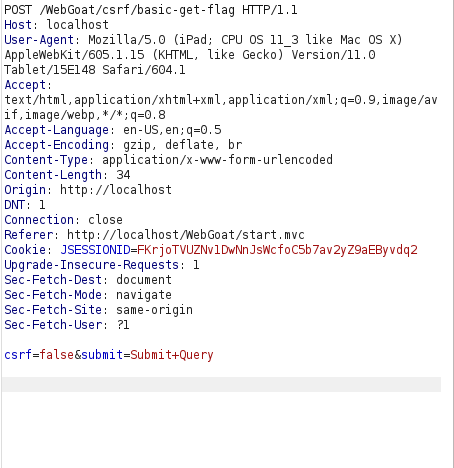The width and height of the screenshot is (454, 468).
Task: Select the Origin header name
Action: tap(25, 190)
